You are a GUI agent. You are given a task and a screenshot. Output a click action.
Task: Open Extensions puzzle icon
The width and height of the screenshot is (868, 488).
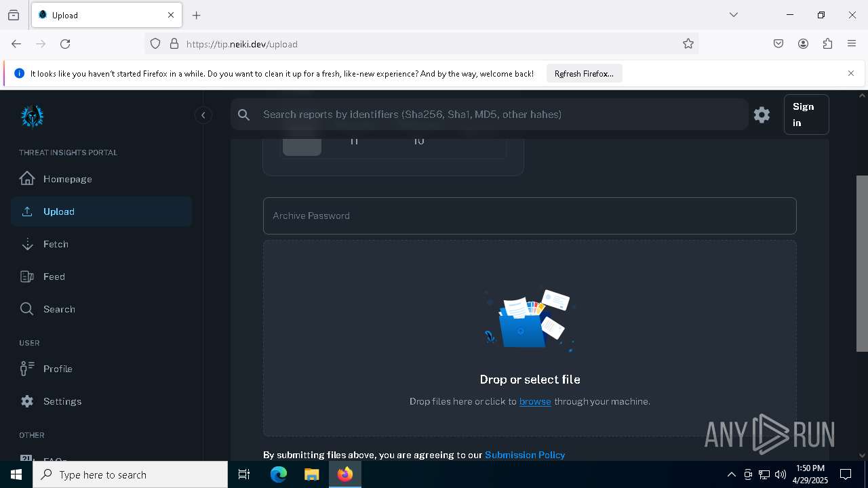[827, 43]
